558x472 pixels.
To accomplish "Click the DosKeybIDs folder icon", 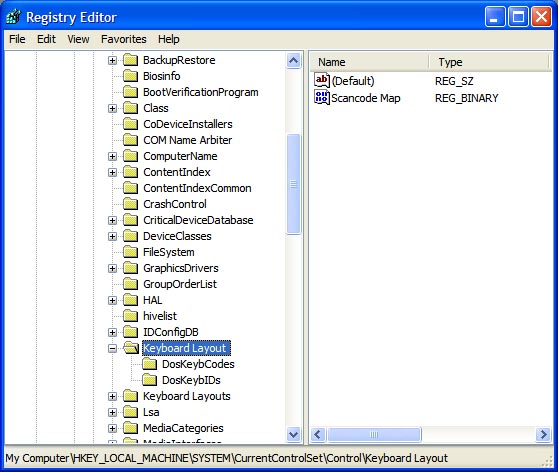I will click(x=149, y=380).
